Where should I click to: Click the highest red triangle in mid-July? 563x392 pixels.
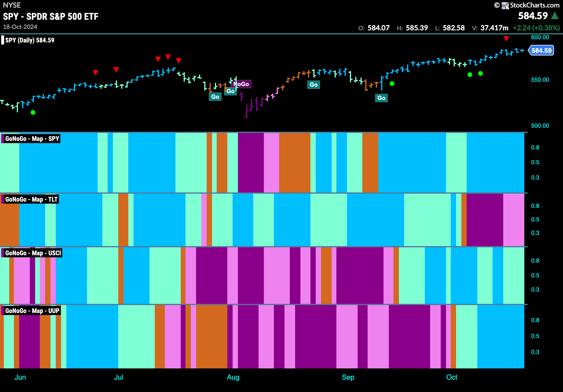(168, 57)
